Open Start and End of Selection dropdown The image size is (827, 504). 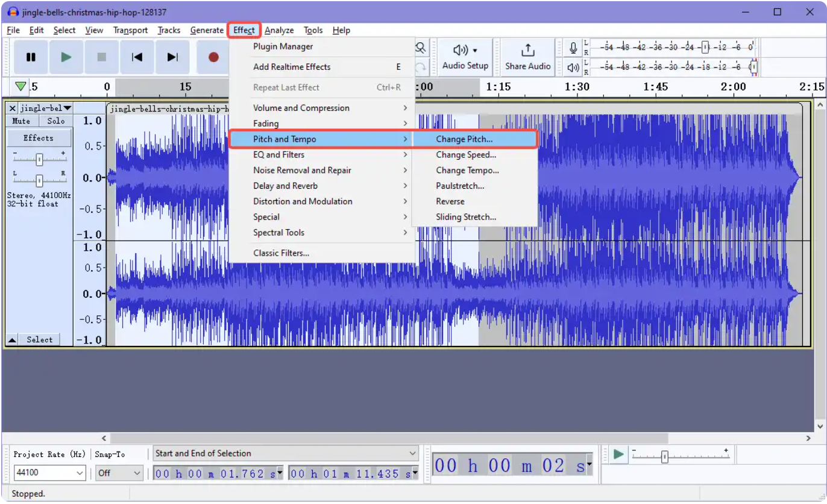(286, 453)
